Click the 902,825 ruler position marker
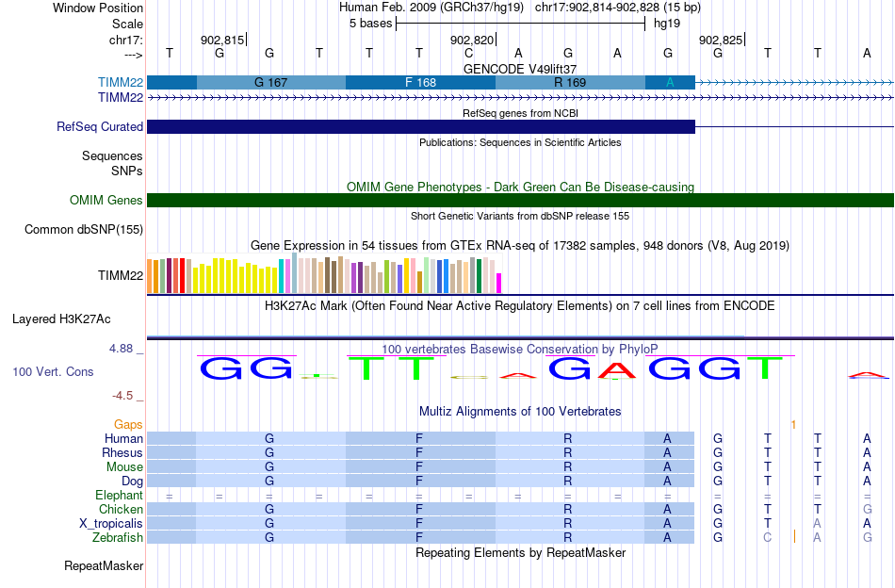This screenshot has width=895, height=588. tap(721, 40)
